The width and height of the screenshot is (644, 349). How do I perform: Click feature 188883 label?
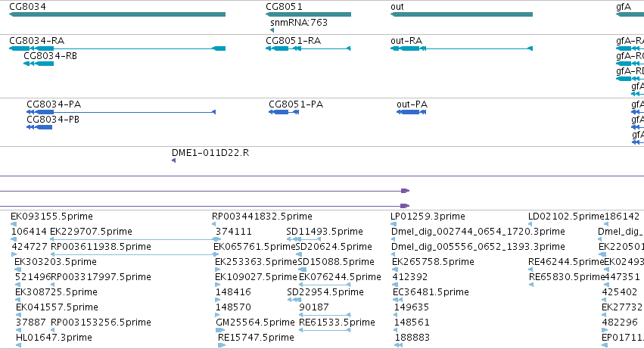click(x=412, y=338)
